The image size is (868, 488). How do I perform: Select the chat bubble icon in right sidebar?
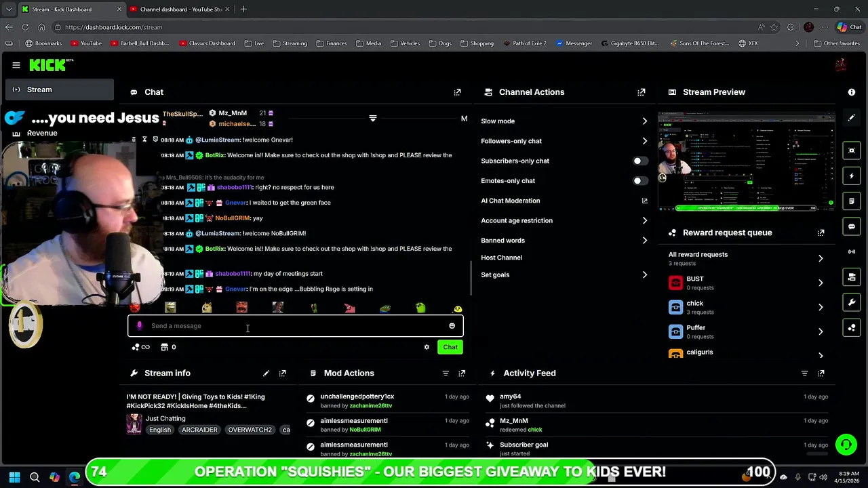[852, 226]
